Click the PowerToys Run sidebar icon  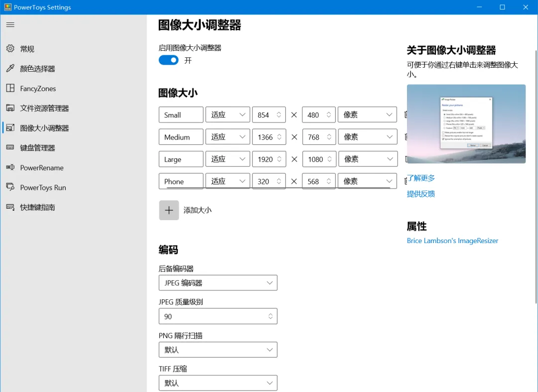coord(10,187)
